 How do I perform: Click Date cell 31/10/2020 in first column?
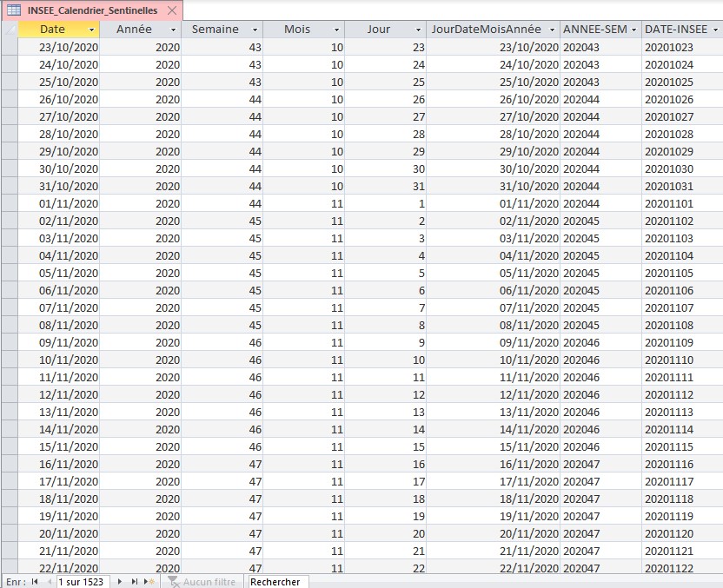58,186
